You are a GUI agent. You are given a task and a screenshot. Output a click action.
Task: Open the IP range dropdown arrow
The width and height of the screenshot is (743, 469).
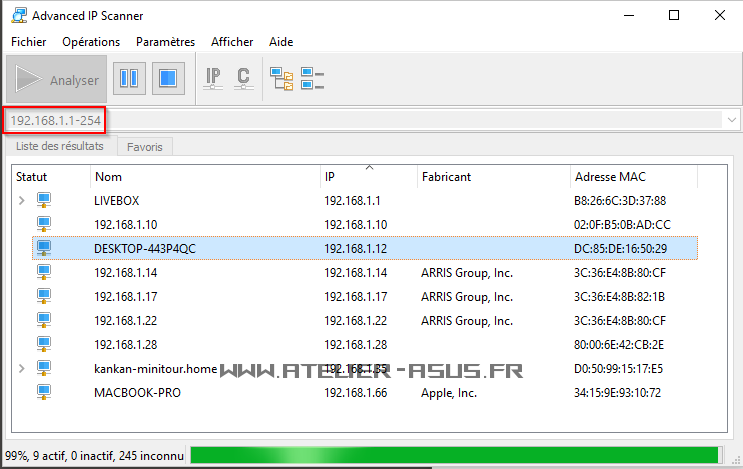(732, 120)
